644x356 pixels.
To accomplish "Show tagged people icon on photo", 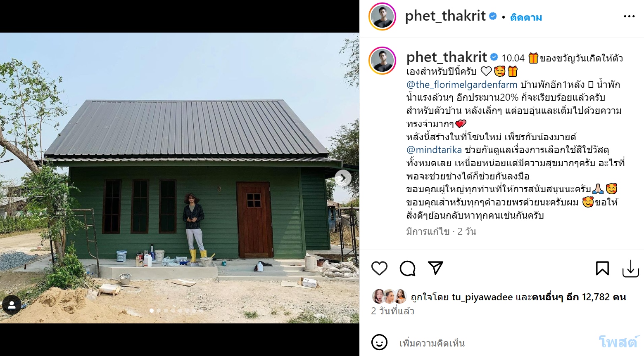I will tap(12, 305).
